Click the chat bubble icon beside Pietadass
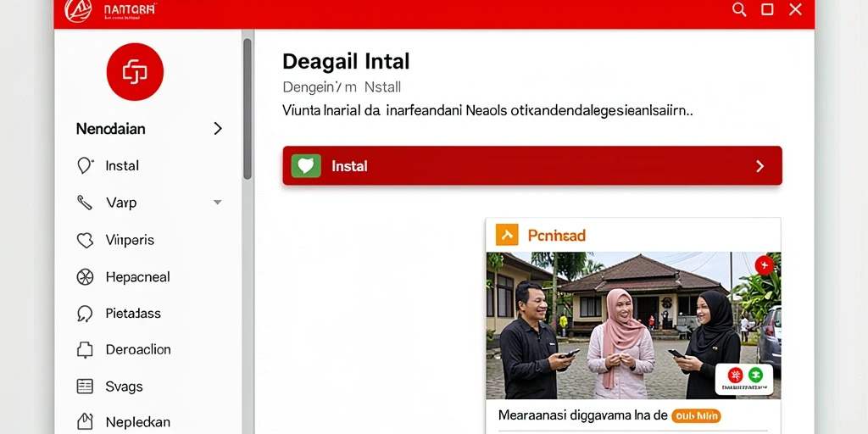 pos(84,314)
